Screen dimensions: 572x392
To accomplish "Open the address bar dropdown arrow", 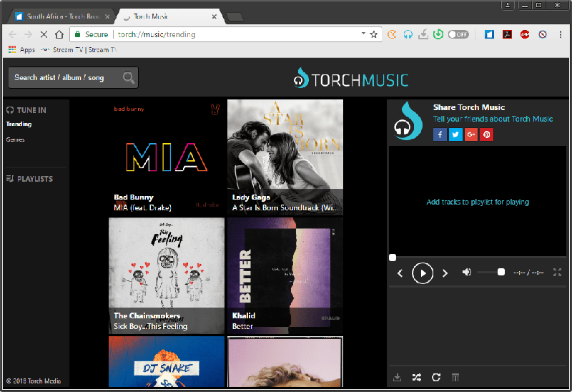I will (363, 34).
